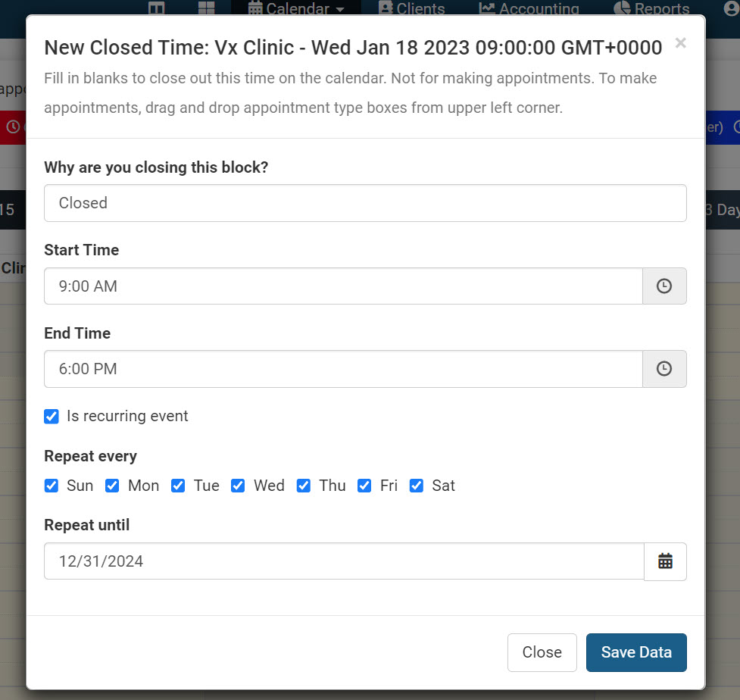Open the Repeat until calendar picker icon
740x700 pixels.
point(665,561)
